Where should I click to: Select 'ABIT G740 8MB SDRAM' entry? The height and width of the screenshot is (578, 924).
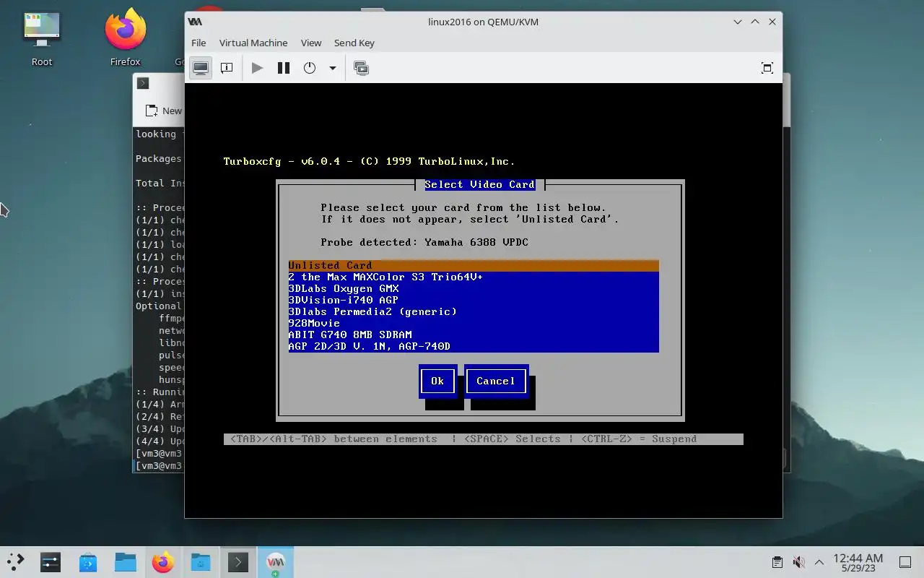point(474,335)
